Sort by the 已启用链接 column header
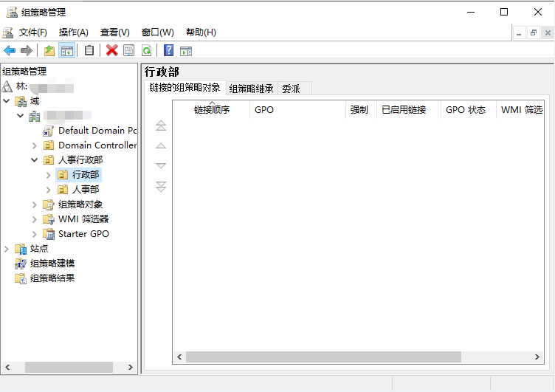 408,110
